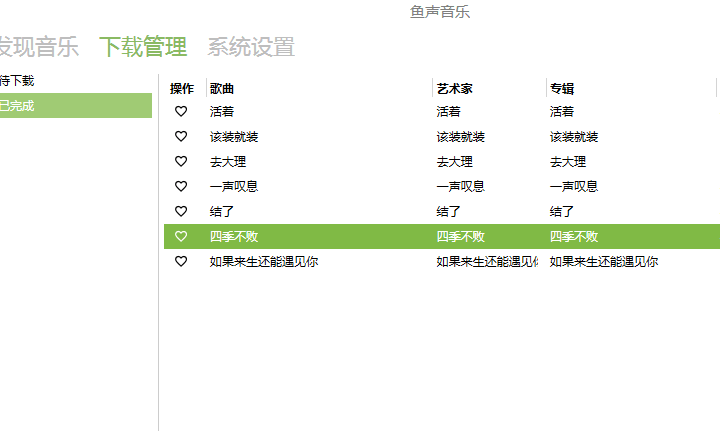Image resolution: width=720 pixels, height=431 pixels.
Task: Favorite the song 活着 with heart icon
Action: click(x=181, y=112)
